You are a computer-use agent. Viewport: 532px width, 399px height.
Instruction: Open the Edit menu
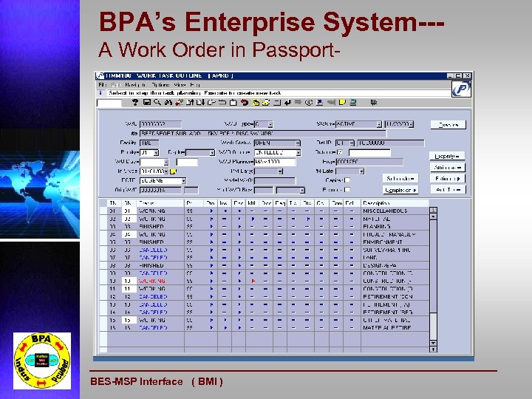tap(116, 84)
